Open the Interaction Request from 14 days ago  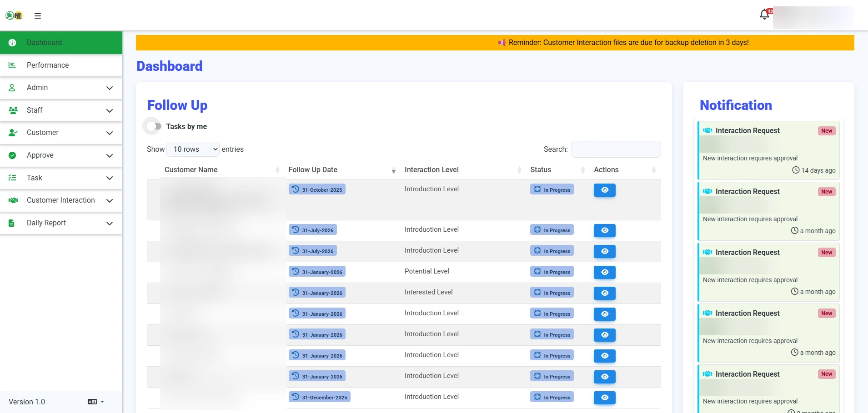click(769, 150)
